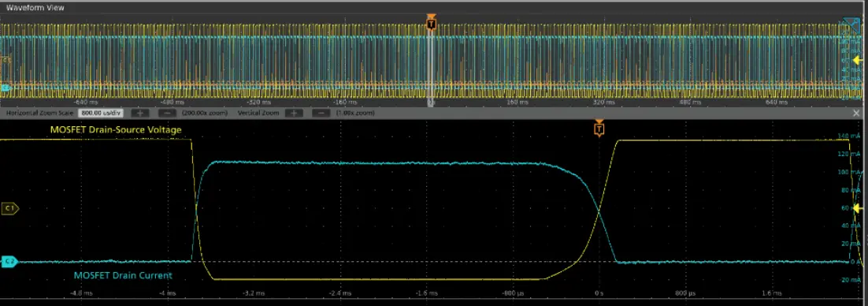Viewport: 868px width, 306px height.
Task: Click the (200.00x zoom) readout
Action: [x=204, y=113]
